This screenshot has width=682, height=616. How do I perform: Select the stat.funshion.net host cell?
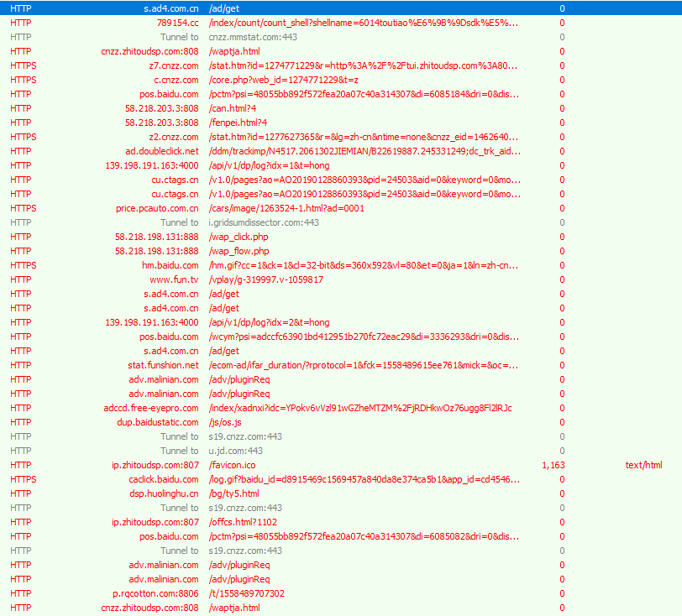tap(163, 365)
